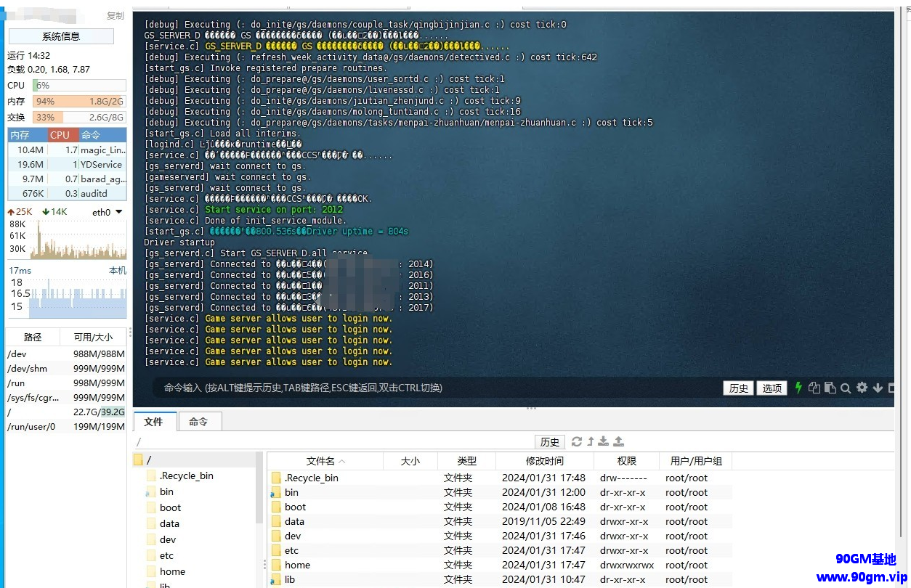Click the down arrow icon in terminal toolbar

[878, 388]
